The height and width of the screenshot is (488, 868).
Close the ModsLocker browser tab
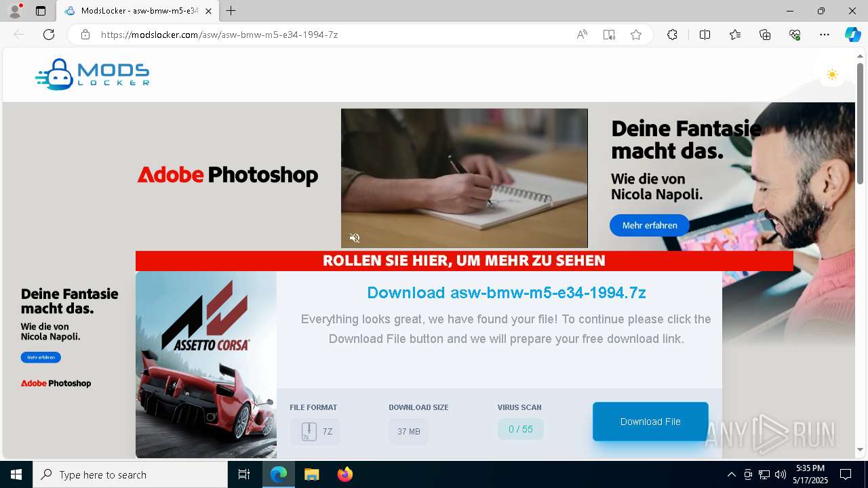tap(209, 11)
